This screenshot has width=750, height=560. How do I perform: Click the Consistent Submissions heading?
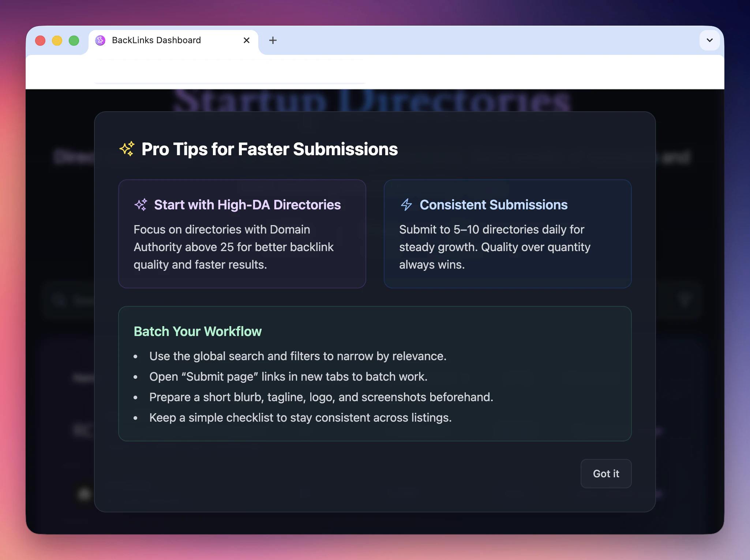click(493, 205)
